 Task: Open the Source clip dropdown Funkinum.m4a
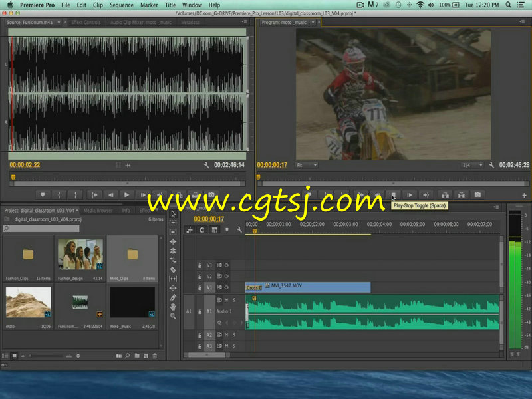pyautogui.click(x=59, y=22)
